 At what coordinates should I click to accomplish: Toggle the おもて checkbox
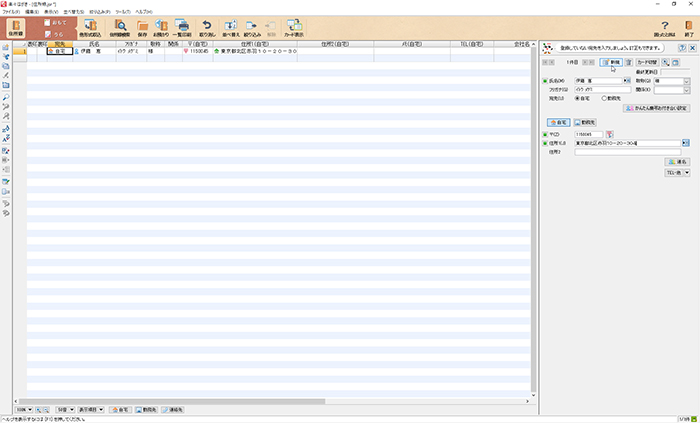[x=48, y=22]
